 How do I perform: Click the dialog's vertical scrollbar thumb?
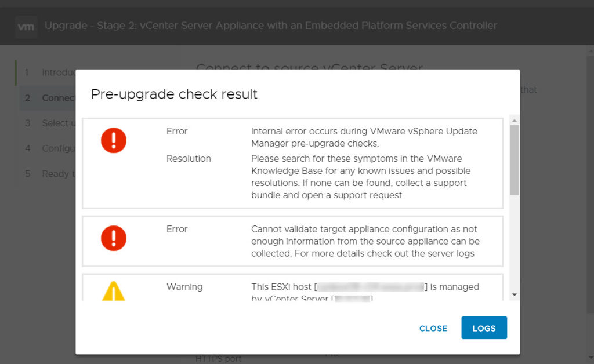(x=515, y=159)
